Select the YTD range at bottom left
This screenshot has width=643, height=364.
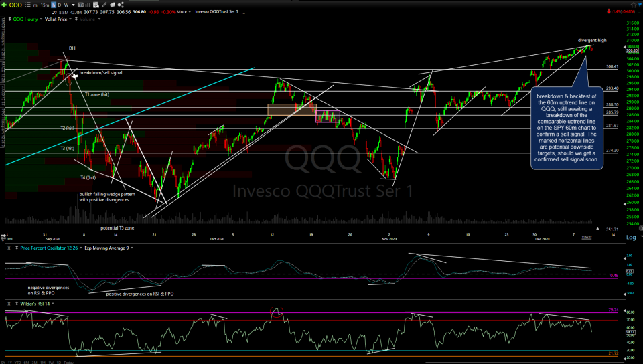tap(17, 363)
